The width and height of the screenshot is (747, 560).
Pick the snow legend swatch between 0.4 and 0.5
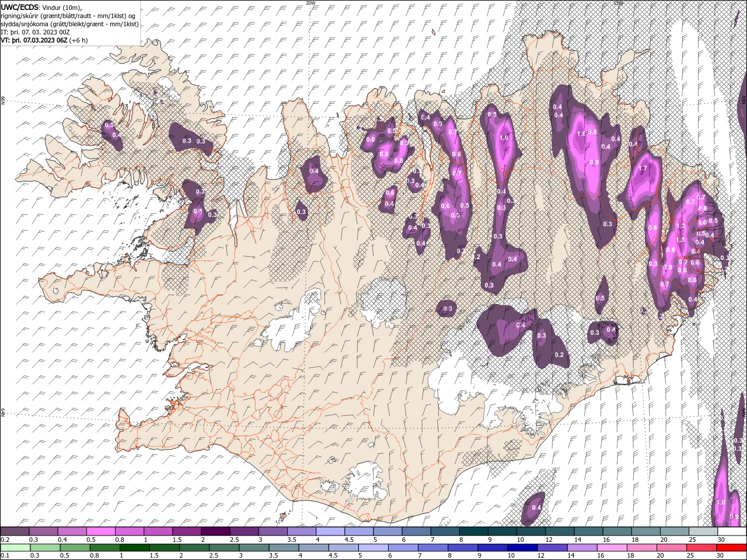click(x=72, y=531)
